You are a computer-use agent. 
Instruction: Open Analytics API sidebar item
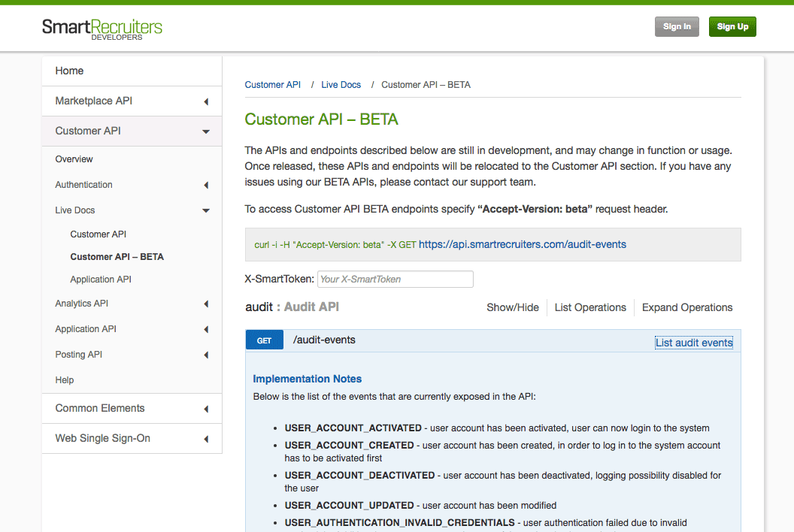(x=81, y=304)
